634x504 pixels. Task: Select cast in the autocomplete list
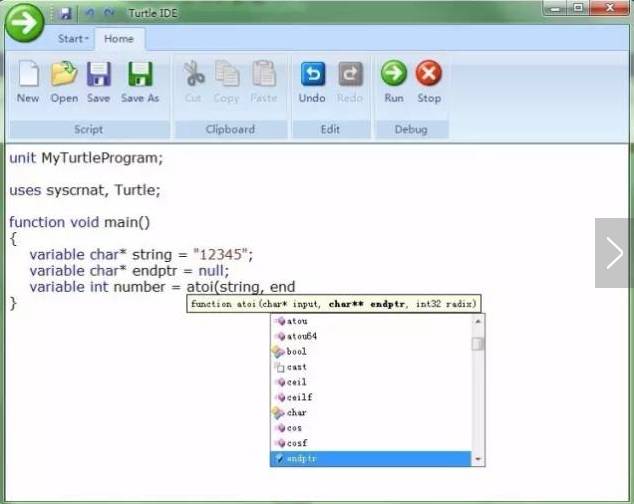pyautogui.click(x=371, y=367)
